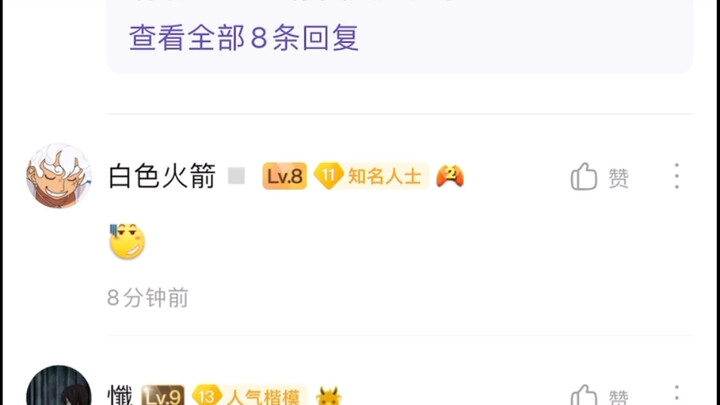Viewport: 720px width, 405px height.
Task: Click 赞 label on 白色火箭's comment
Action: [619, 178]
